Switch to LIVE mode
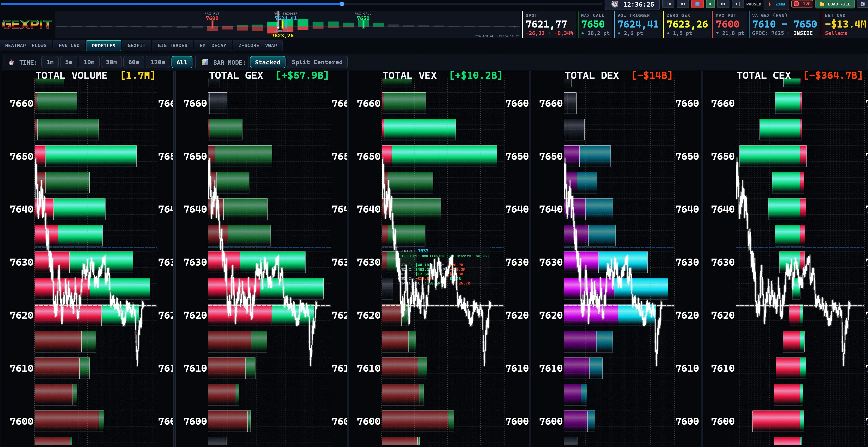The width and height of the screenshot is (868, 447). [x=802, y=4]
